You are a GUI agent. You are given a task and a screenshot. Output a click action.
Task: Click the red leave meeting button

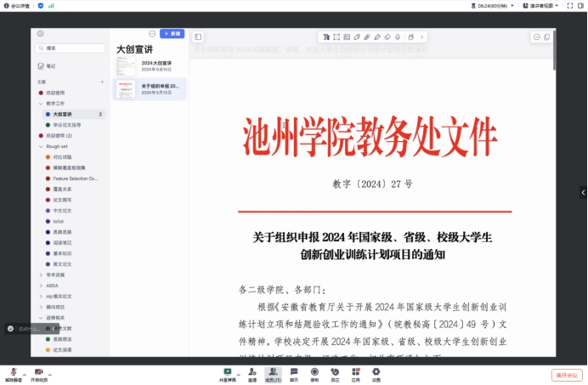pyautogui.click(x=566, y=374)
